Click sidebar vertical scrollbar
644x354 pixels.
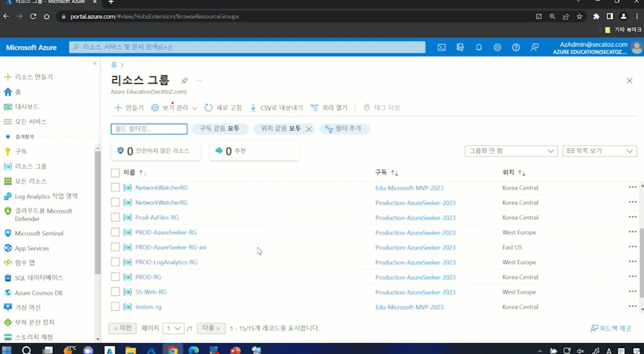98,212
